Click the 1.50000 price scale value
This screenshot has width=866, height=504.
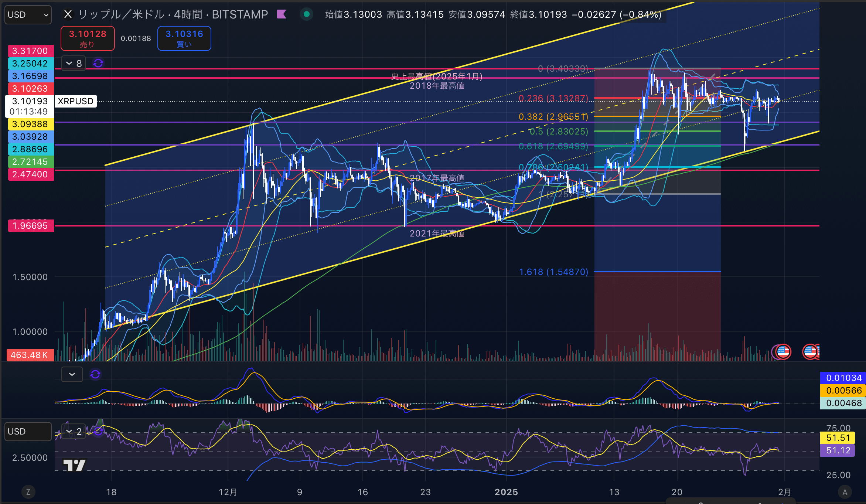(30, 277)
